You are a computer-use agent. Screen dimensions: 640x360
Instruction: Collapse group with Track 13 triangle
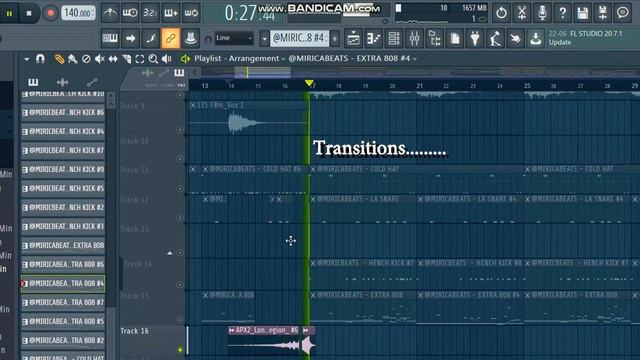click(170, 253)
